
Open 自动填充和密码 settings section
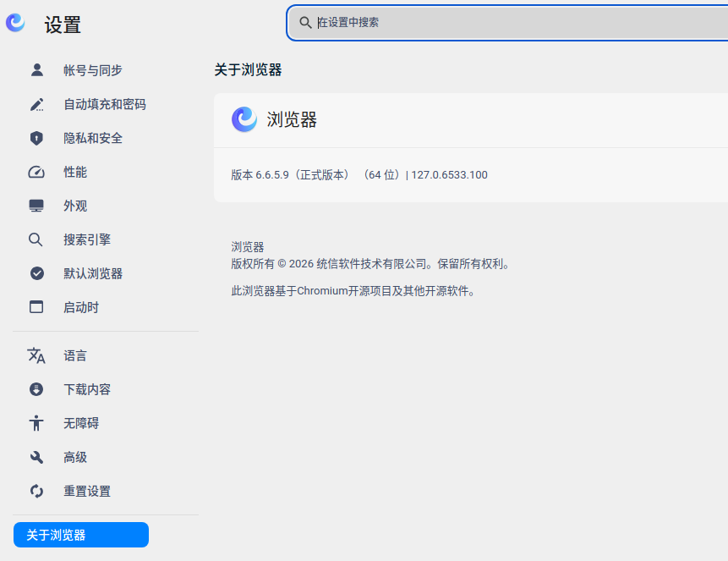pyautogui.click(x=105, y=104)
